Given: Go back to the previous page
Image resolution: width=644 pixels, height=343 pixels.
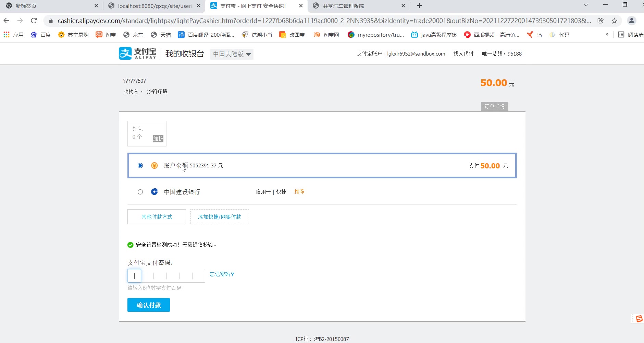Looking at the screenshot, I should 7,21.
